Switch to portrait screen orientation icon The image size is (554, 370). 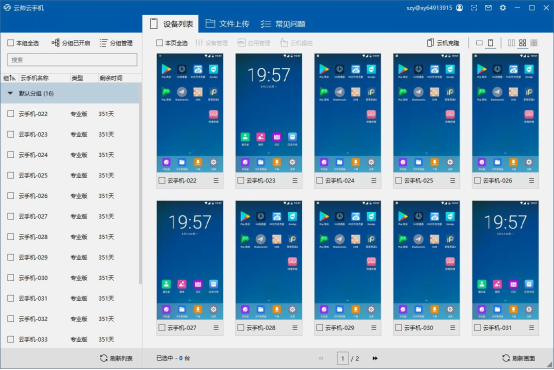pos(490,43)
